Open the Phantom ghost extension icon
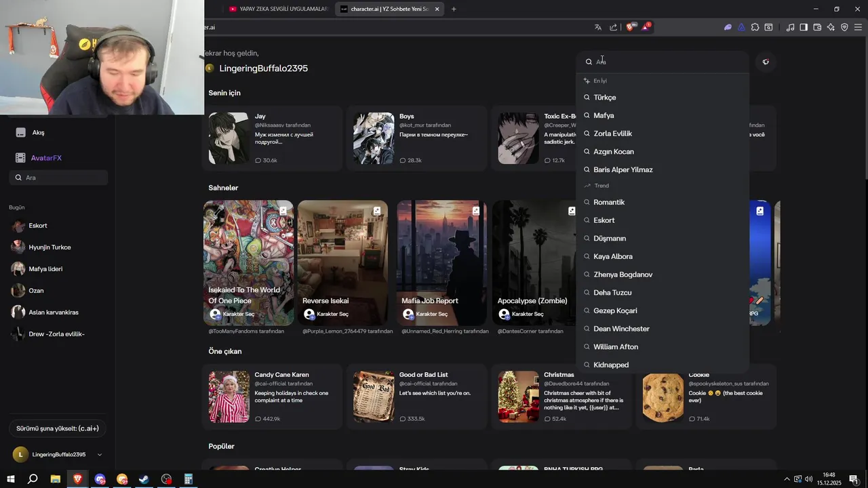Viewport: 868px width, 488px height. [x=728, y=27]
